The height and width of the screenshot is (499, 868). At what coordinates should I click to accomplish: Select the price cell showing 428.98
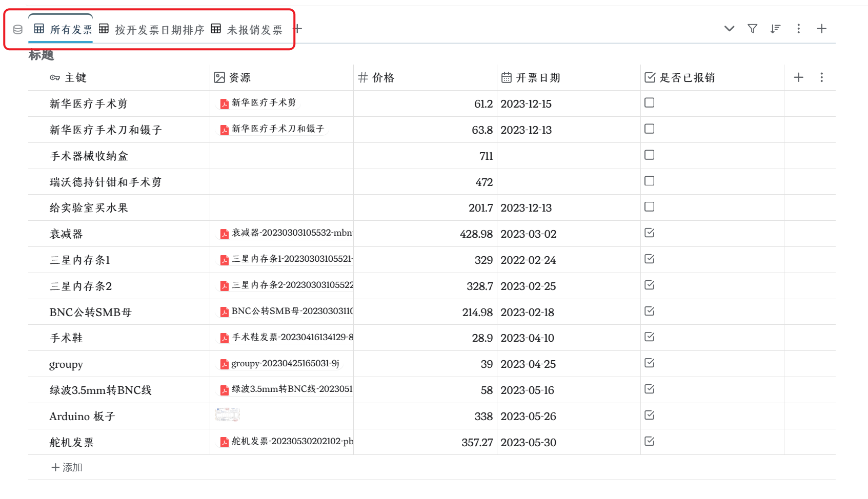point(426,234)
